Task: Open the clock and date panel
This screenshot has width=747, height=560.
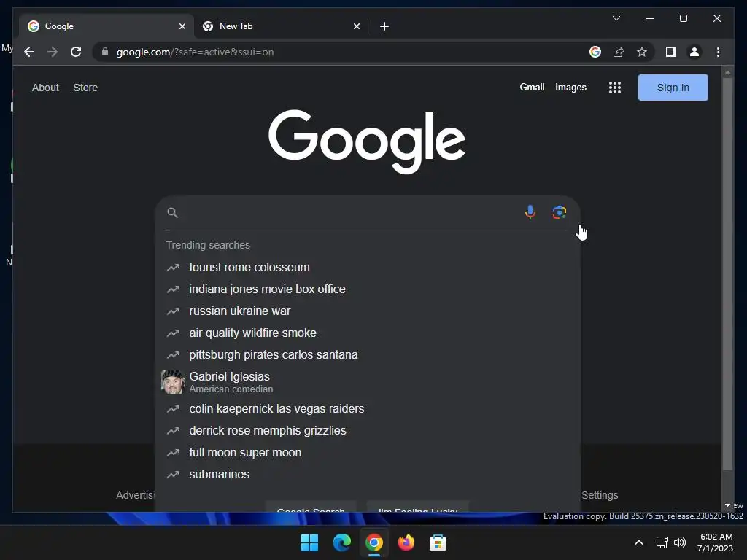Action: 716,542
